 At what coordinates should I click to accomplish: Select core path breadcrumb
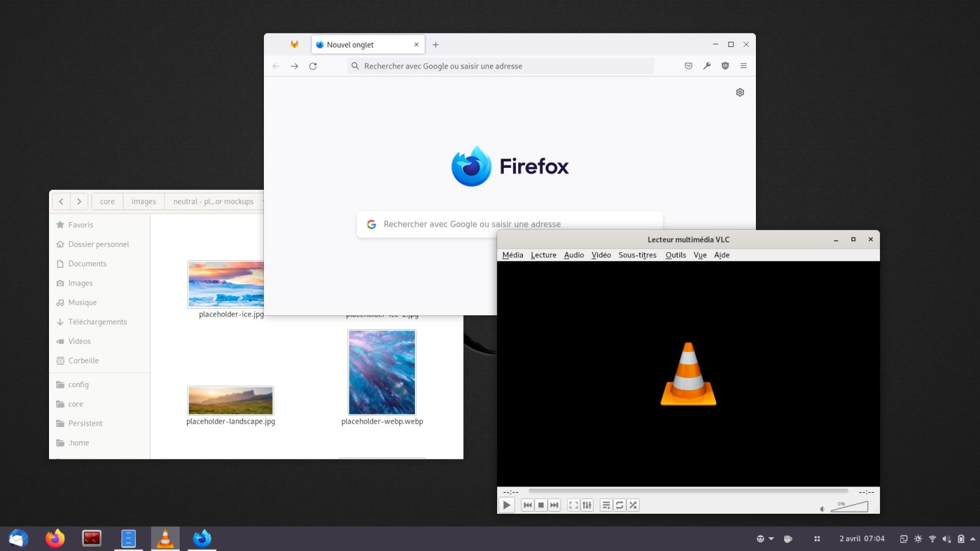(x=107, y=201)
